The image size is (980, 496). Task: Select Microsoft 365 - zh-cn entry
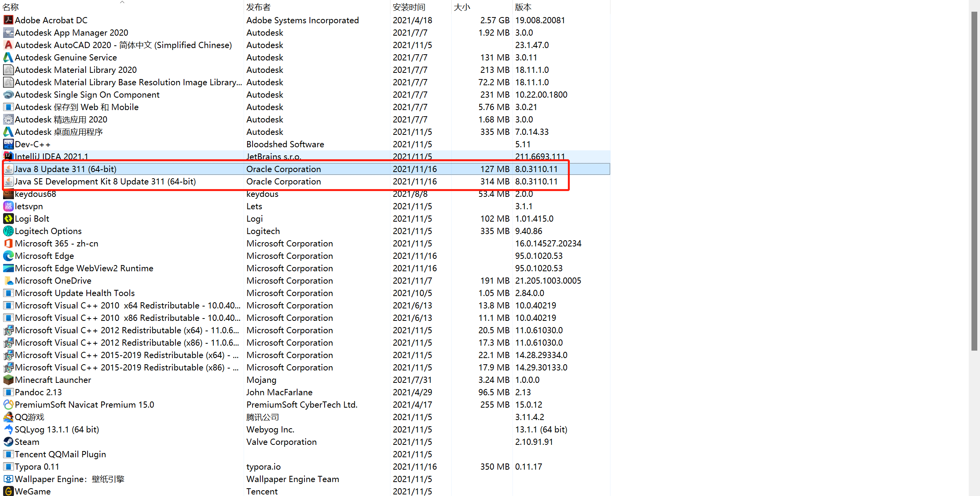[57, 243]
